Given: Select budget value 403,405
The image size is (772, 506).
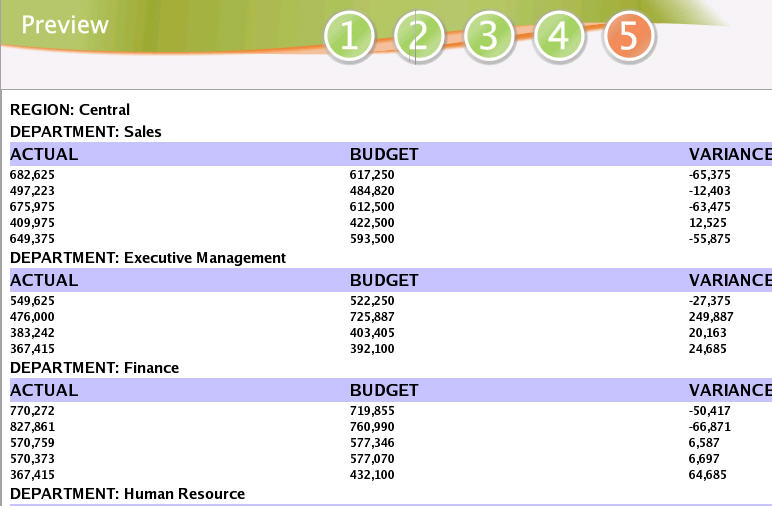Looking at the screenshot, I should [x=372, y=333].
